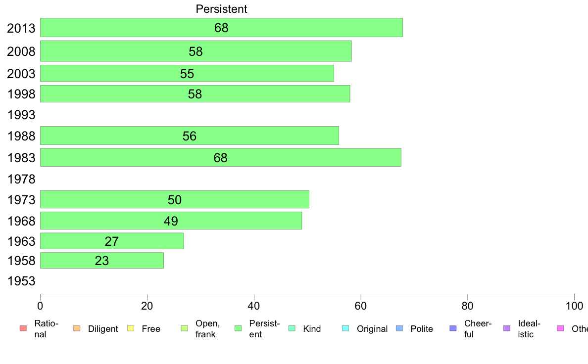Click the 1993 year axis label
This screenshot has height=364, width=588.
click(21, 115)
